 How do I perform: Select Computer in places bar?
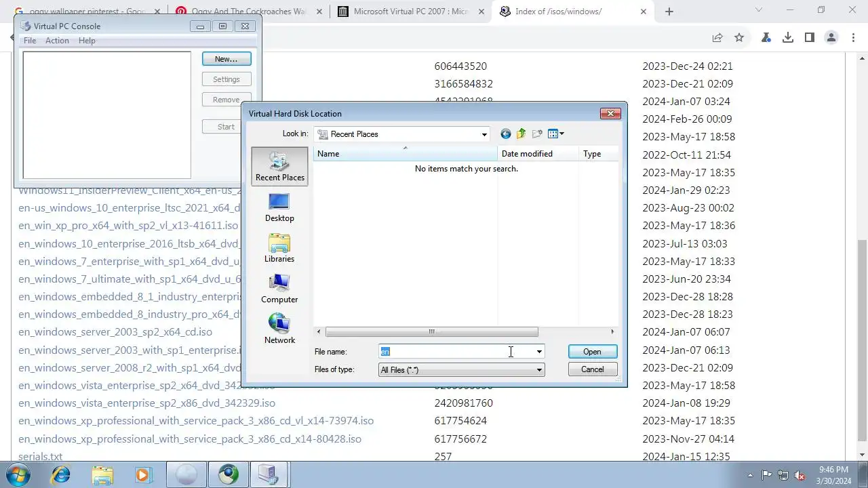(x=279, y=289)
